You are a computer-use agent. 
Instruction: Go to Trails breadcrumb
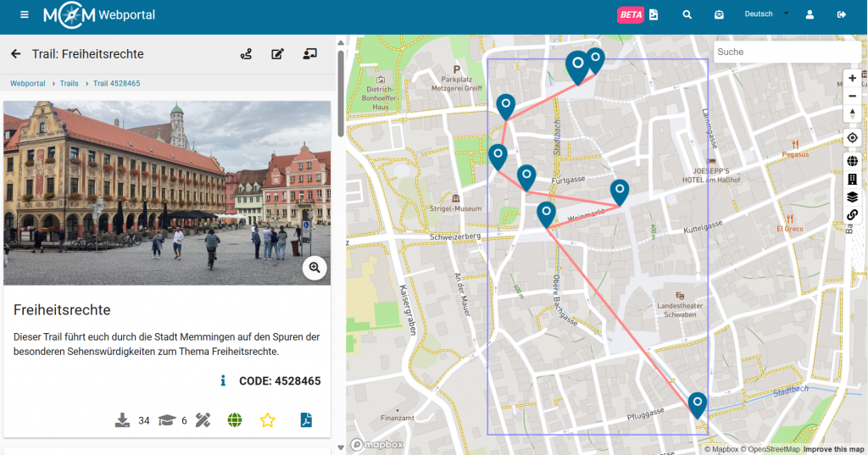point(69,83)
